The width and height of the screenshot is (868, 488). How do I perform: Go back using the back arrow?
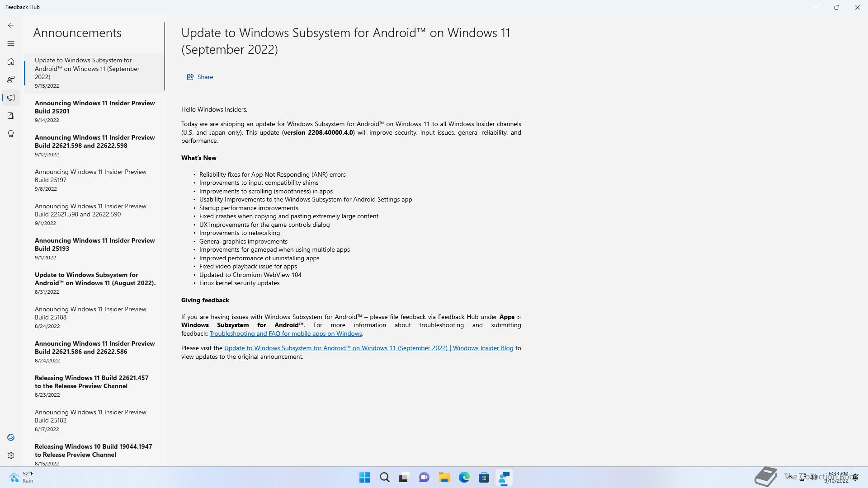(x=11, y=25)
